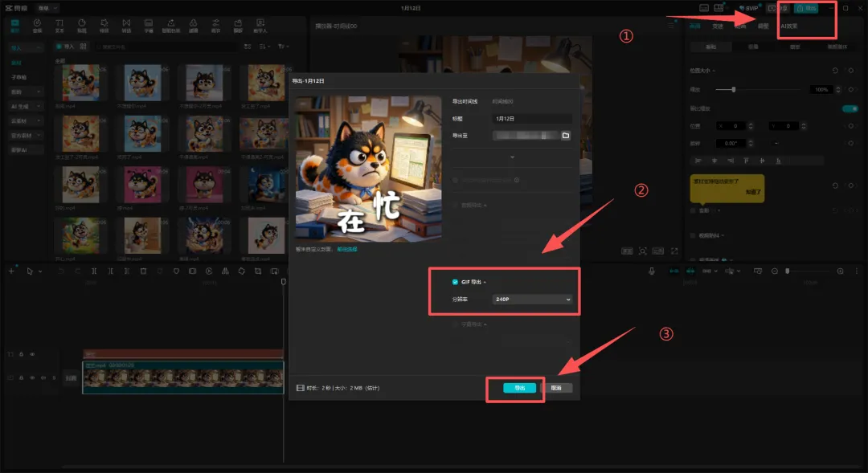Screen dimensions: 868x473
Task: Click the redo icon in timeline toolbar
Action: [77, 271]
